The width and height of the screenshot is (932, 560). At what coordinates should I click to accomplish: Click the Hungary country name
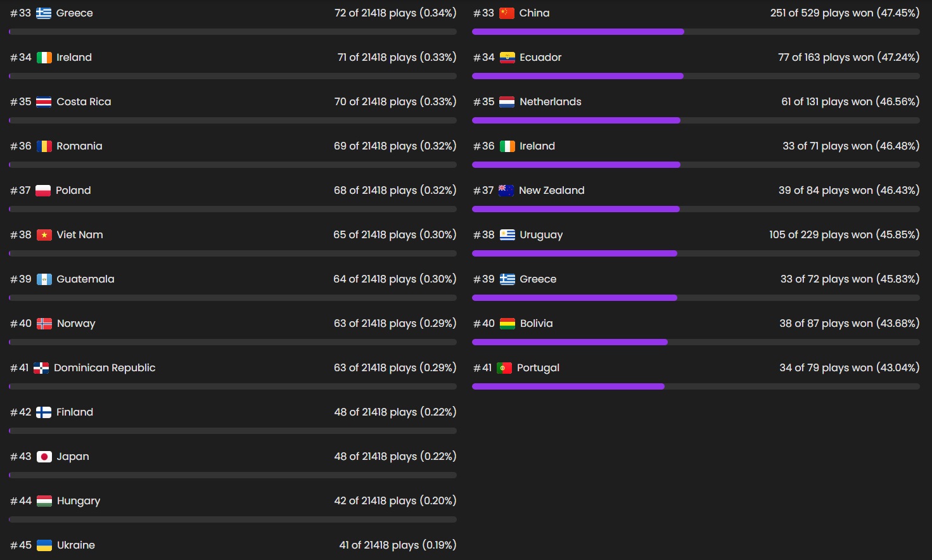[x=79, y=501]
